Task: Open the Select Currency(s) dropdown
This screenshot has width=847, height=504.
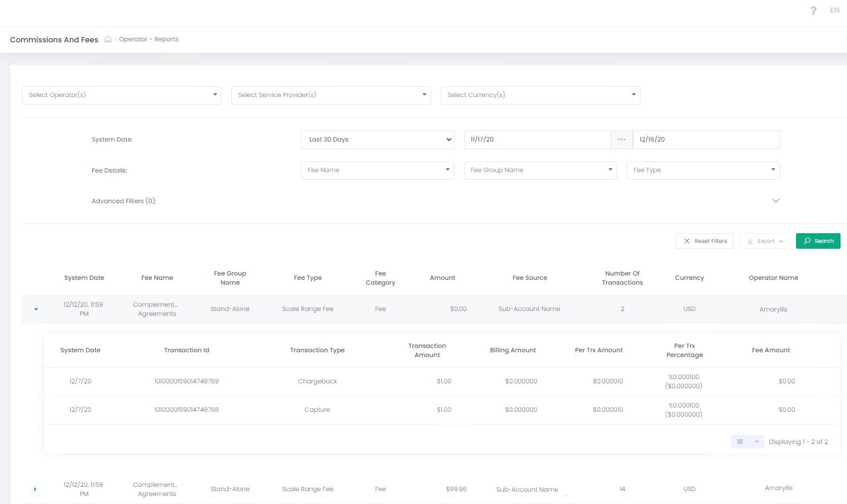Action: point(540,95)
